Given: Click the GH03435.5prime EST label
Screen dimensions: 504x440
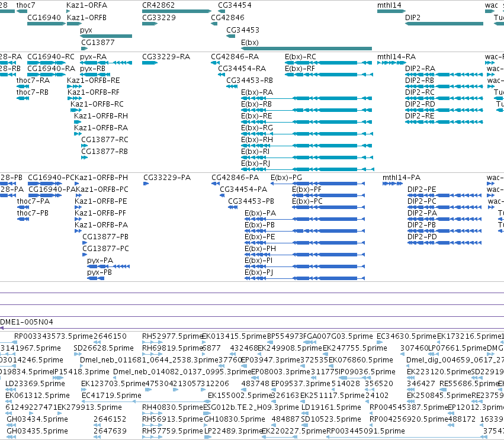Looking at the screenshot, I should click(37, 431).
